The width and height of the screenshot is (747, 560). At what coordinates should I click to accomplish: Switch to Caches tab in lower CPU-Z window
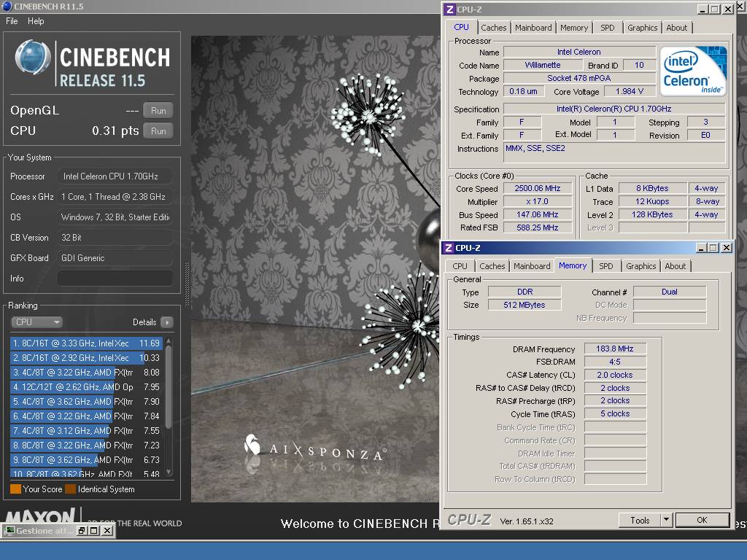[x=492, y=266]
